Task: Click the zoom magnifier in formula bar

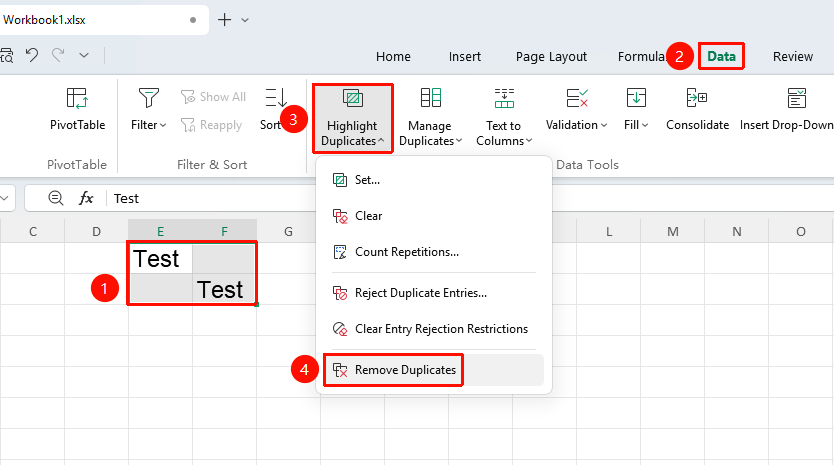Action: point(55,198)
